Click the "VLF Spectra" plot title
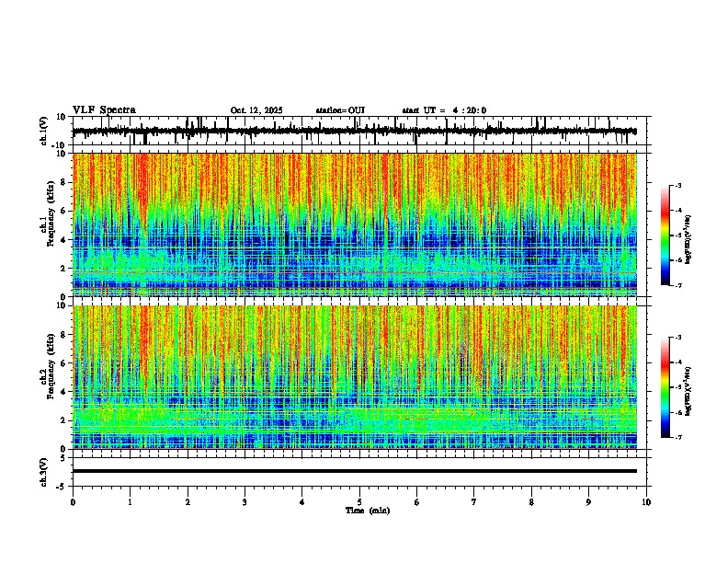 (104, 110)
